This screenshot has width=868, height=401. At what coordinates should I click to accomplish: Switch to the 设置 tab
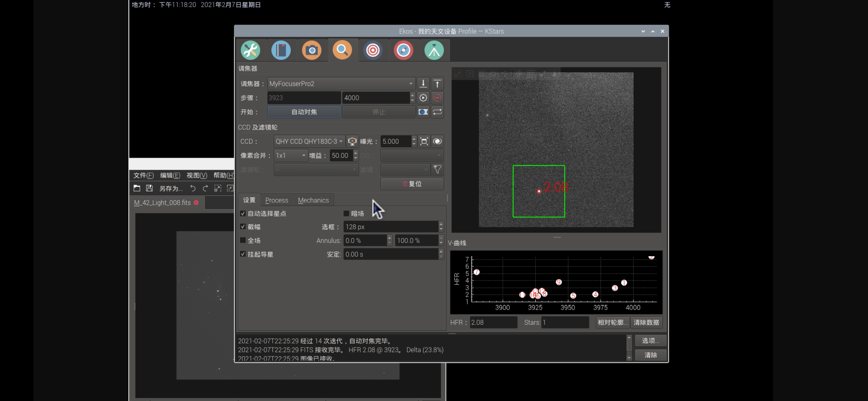(249, 200)
